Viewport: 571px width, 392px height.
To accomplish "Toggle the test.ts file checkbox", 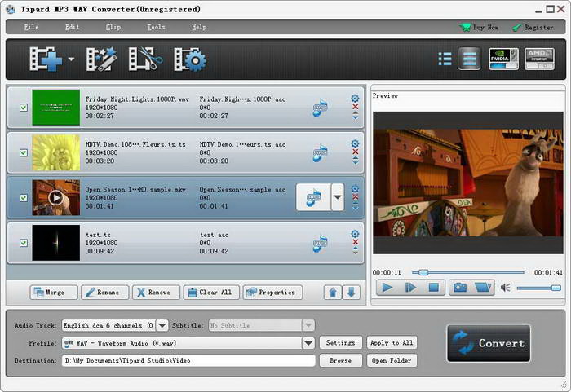I will tap(23, 242).
